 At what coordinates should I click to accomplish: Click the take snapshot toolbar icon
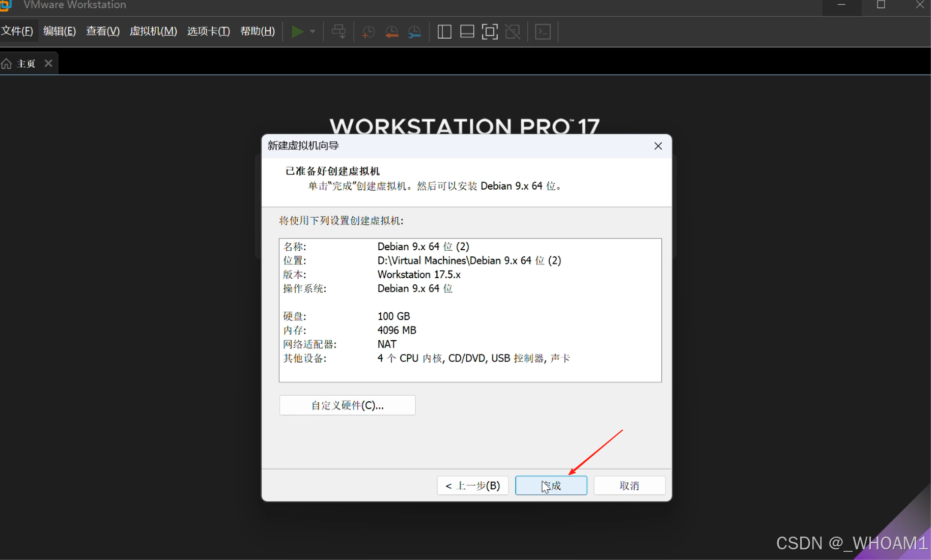click(x=368, y=32)
